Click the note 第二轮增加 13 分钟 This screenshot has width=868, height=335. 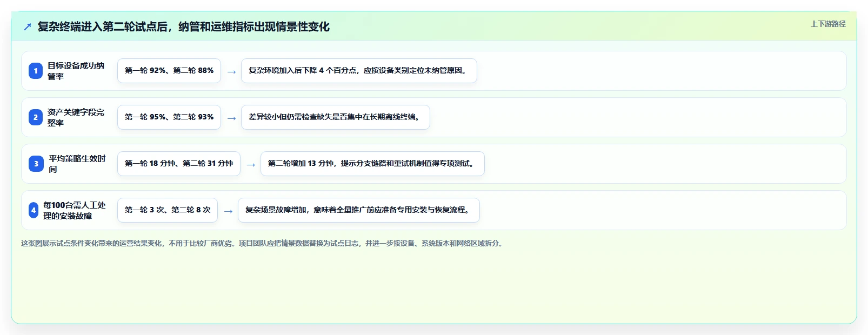[x=372, y=164]
